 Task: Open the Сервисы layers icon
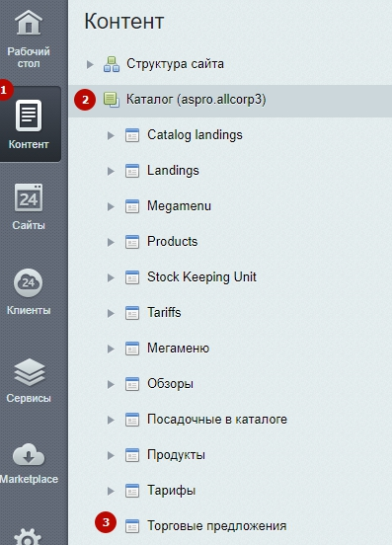click(x=30, y=372)
